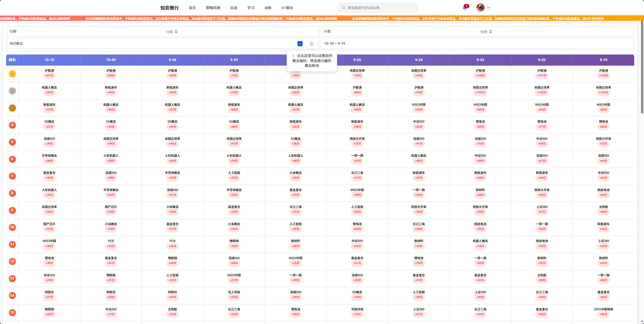Image resolution: width=644 pixels, height=324 pixels.
Task: Click the notification bell icon
Action: 464,8
